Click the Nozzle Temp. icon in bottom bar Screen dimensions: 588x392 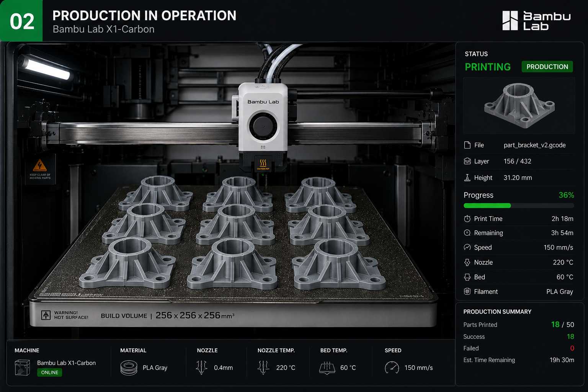[263, 367]
